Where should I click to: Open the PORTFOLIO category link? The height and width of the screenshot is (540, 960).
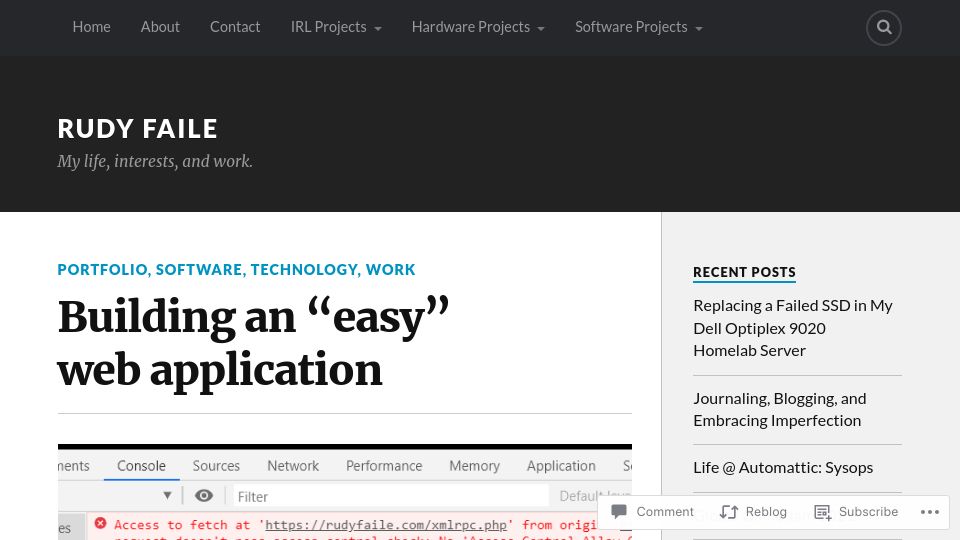[x=102, y=269]
